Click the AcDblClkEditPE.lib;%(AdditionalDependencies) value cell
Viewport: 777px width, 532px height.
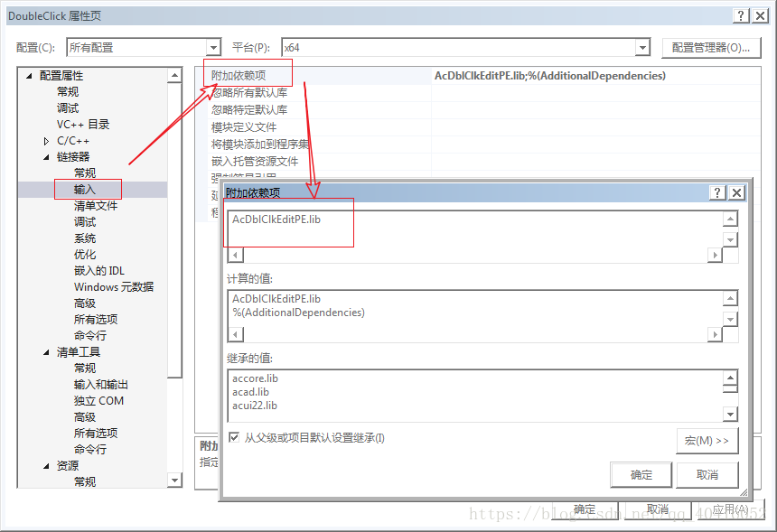click(x=596, y=76)
